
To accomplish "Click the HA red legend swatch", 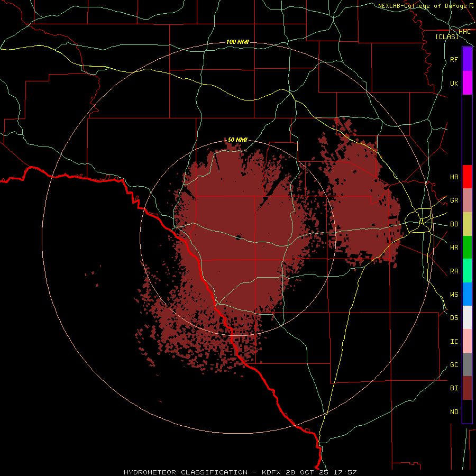I will (x=467, y=177).
